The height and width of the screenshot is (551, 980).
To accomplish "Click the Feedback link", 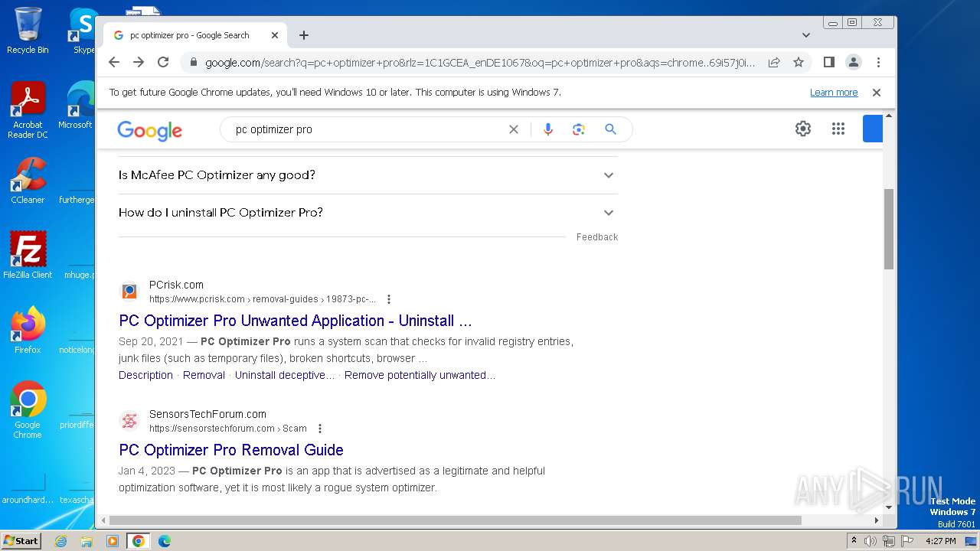I will tap(597, 237).
